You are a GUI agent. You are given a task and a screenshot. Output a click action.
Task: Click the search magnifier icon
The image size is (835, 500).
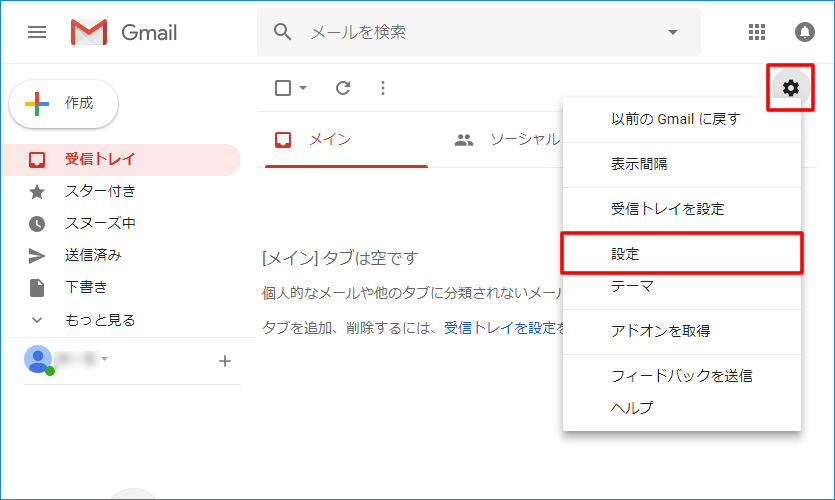282,32
